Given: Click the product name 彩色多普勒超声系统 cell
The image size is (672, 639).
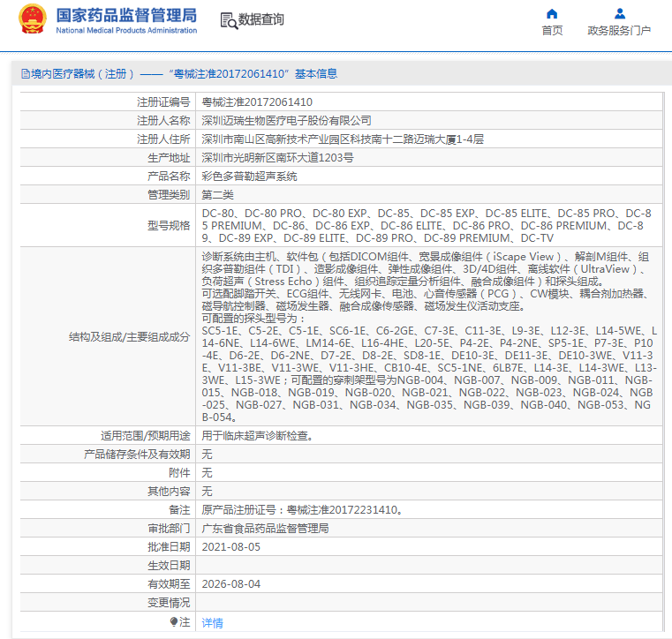Looking at the screenshot, I should (250, 177).
